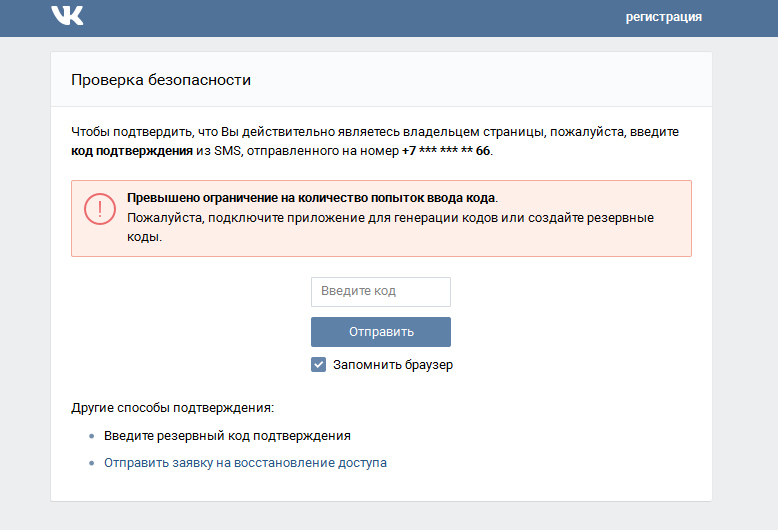Toggle the Запомнить браузер checkbox
Image resolution: width=778 pixels, height=530 pixels.
click(319, 365)
